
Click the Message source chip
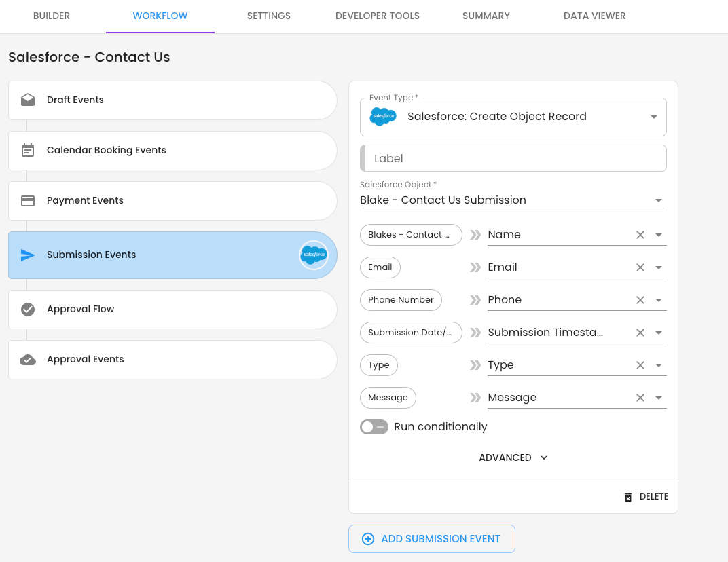[388, 398]
